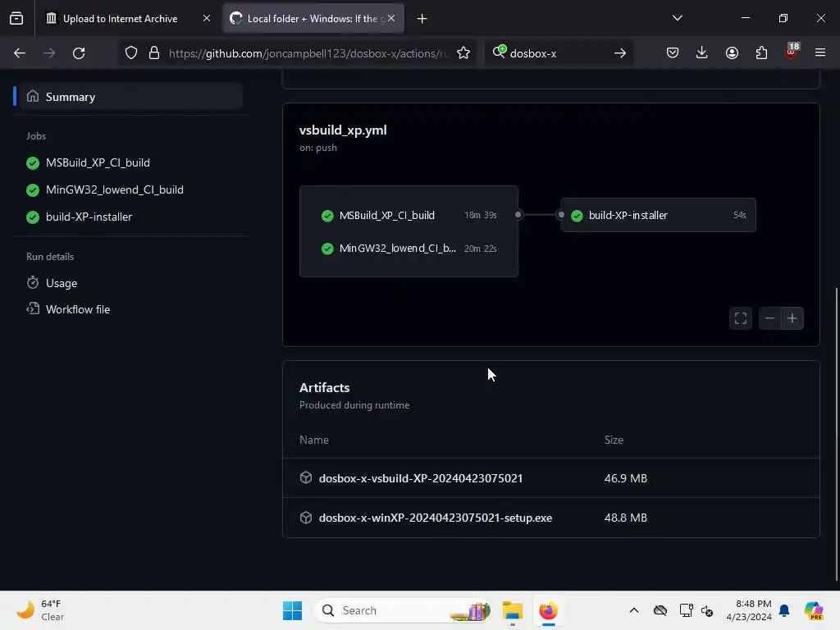The width and height of the screenshot is (840, 630).
Task: Click the OneDrive cloud tray icon
Action: [x=660, y=610]
